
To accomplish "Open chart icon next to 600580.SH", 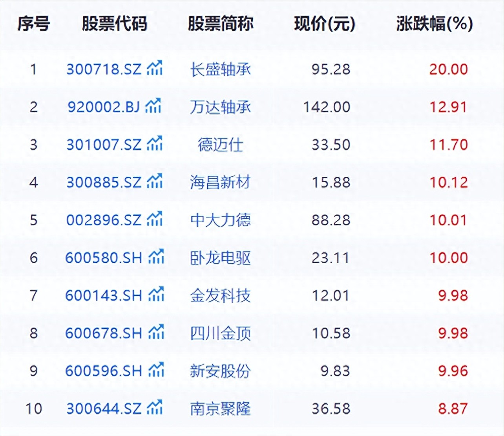I will point(156,256).
